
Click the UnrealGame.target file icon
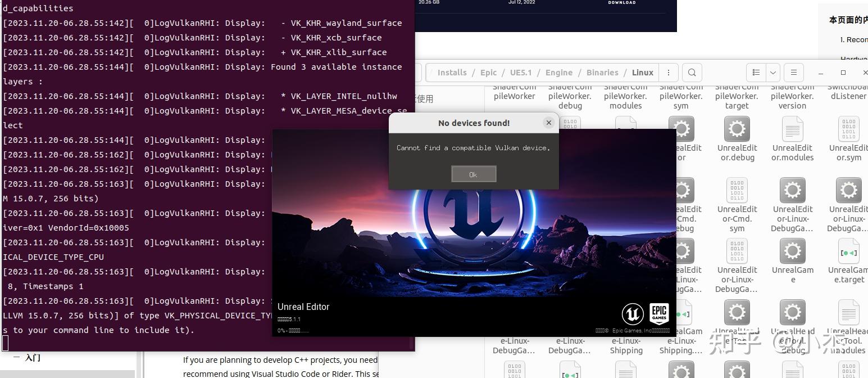848,251
